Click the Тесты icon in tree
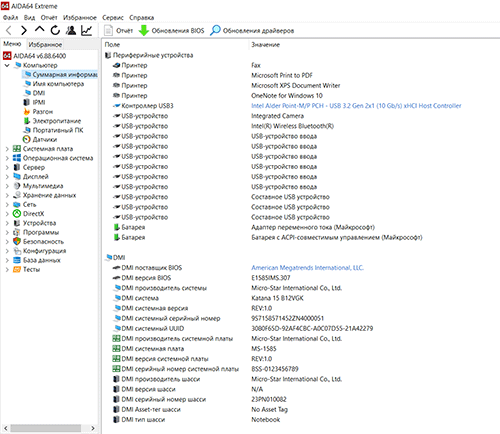The image size is (500, 434). tap(17, 269)
